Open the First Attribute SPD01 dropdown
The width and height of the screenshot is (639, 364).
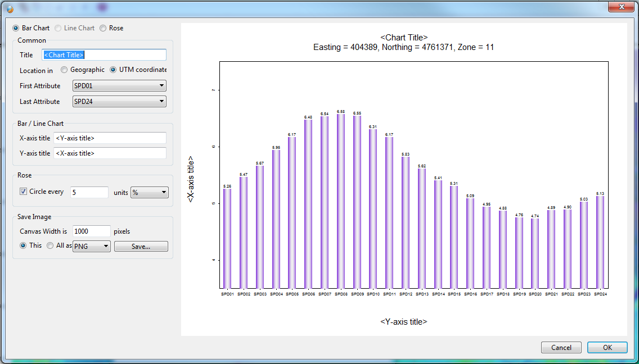pos(119,86)
